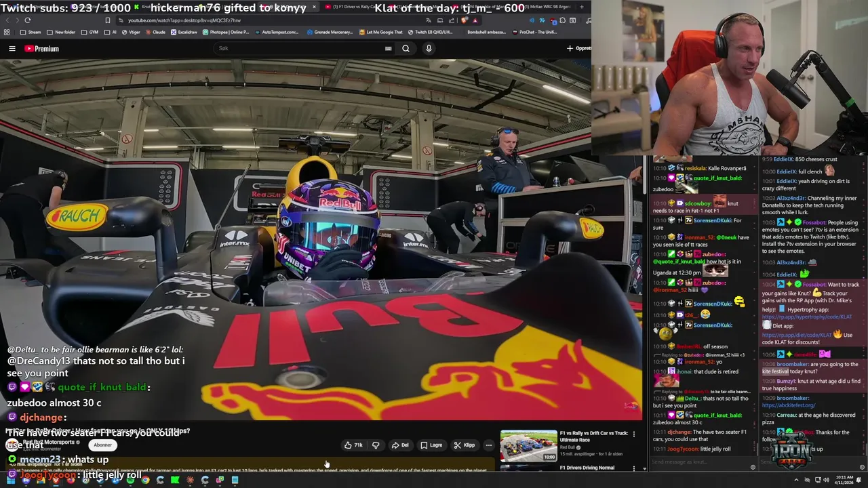Image resolution: width=868 pixels, height=488 pixels.
Task: Open the Excalidraw bookmark
Action: point(184,32)
